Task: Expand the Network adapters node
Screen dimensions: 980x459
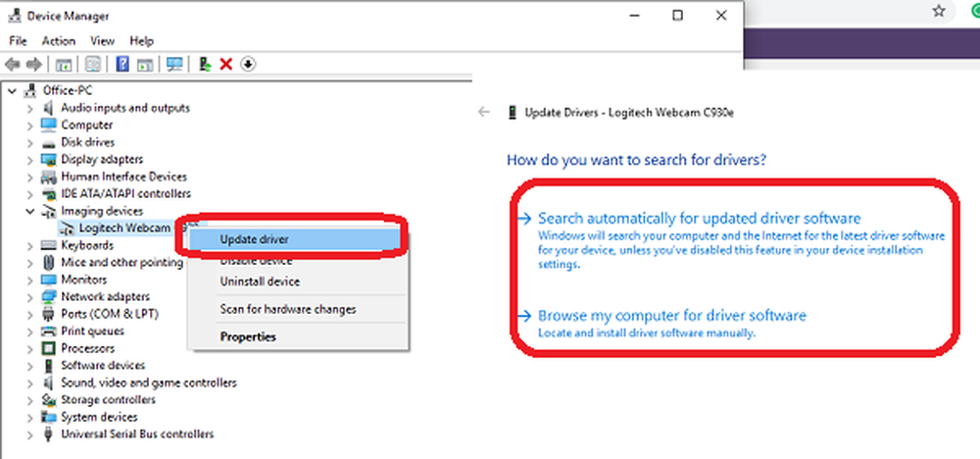Action: 30,297
